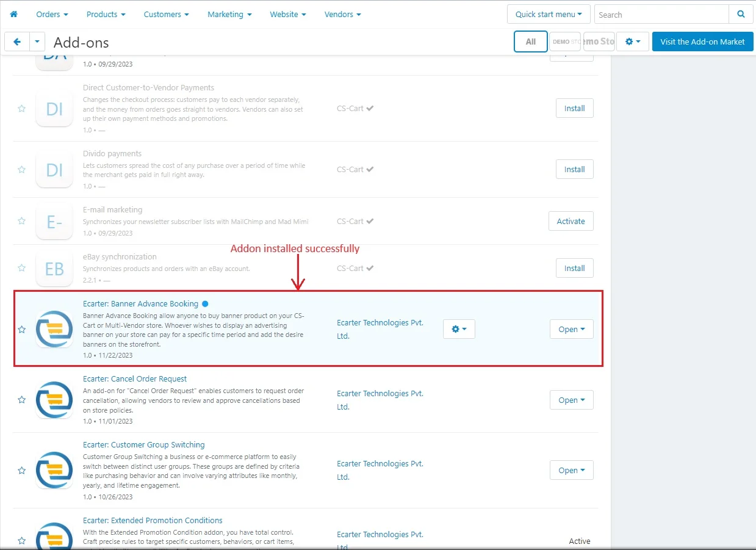This screenshot has width=756, height=550.
Task: Install the Direct Customer-to-Vendor Payments add-on
Action: (x=575, y=109)
